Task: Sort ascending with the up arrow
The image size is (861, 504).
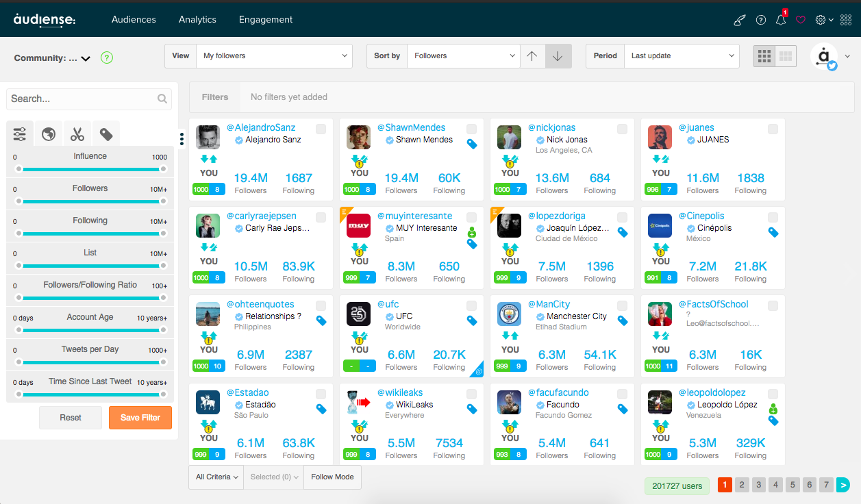Action: point(532,56)
